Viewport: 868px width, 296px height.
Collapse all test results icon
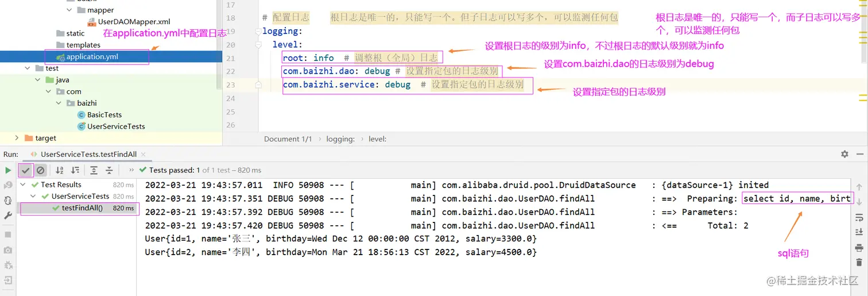(108, 170)
